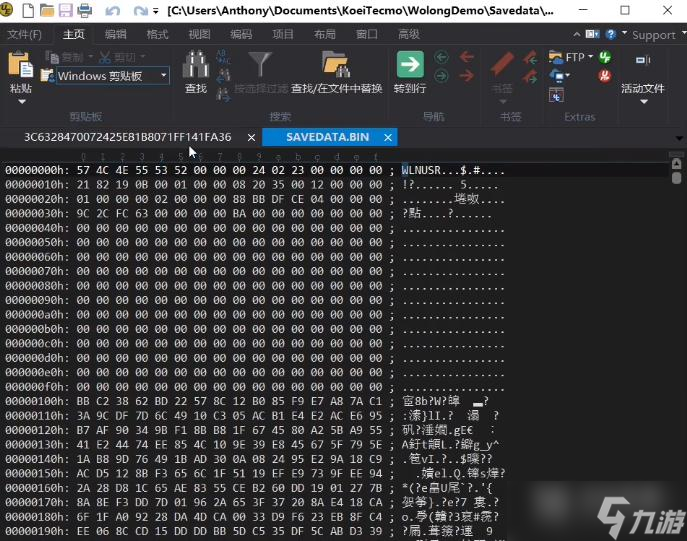This screenshot has width=687, height=541.
Task: Click the Open folder icon in title bar
Action: [47, 10]
